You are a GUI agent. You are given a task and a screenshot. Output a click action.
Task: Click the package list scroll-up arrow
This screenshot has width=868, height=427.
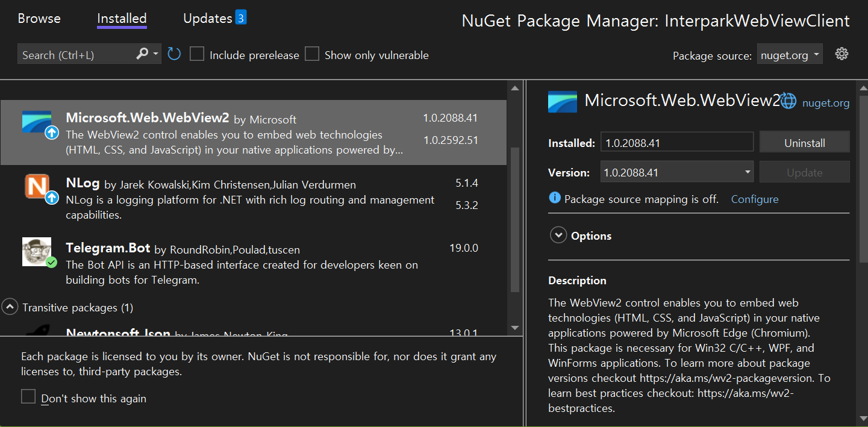coord(514,89)
